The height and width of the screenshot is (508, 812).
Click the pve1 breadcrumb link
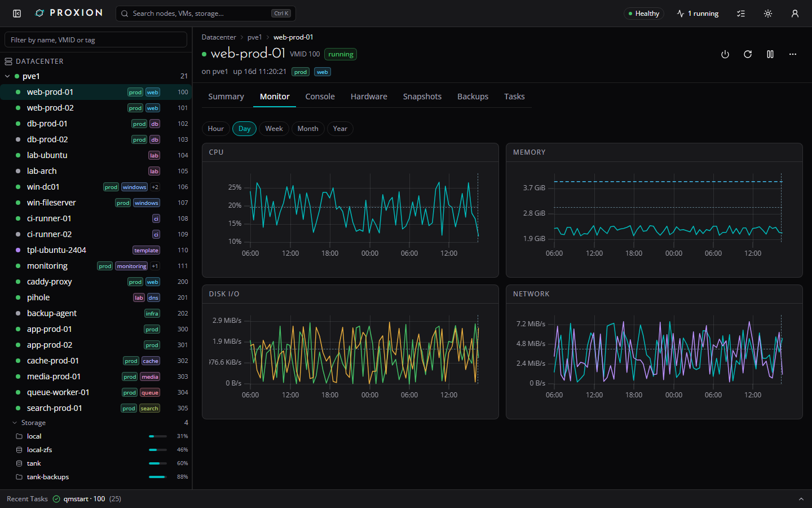[255, 37]
